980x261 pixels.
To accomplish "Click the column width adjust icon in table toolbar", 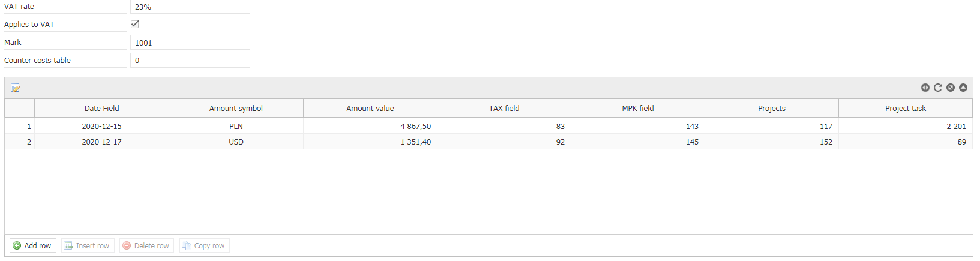I will 925,88.
